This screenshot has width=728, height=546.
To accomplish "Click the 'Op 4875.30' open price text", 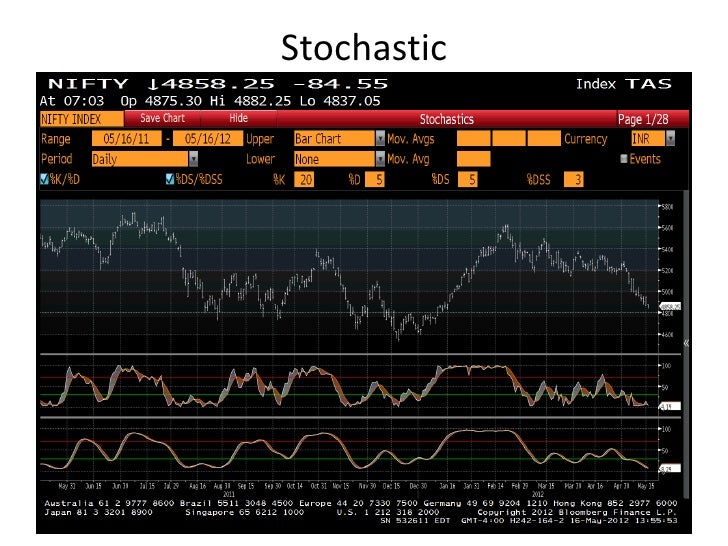I will pyautogui.click(x=161, y=101).
